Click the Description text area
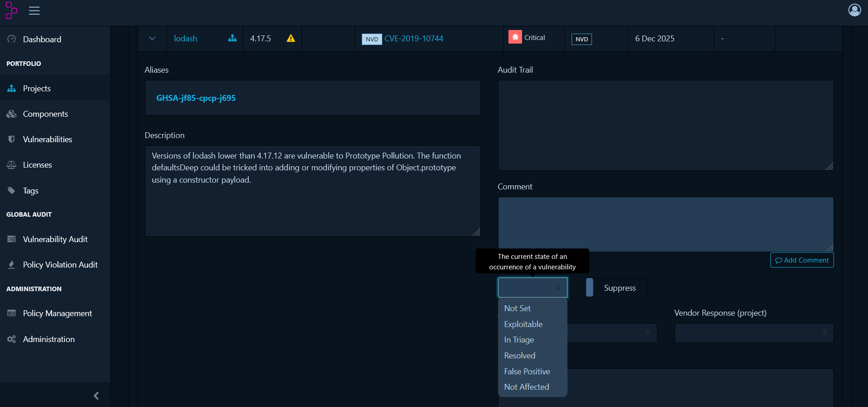Image resolution: width=868 pixels, height=407 pixels. [x=312, y=191]
